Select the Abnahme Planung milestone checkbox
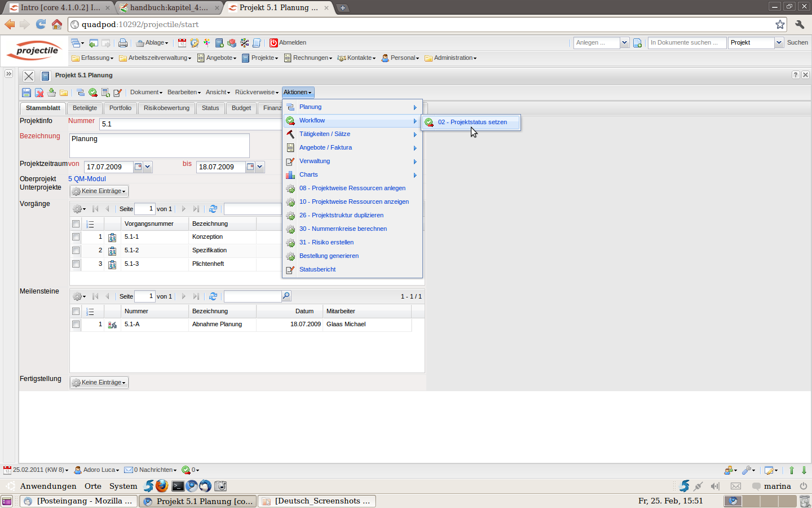The image size is (812, 508). [x=76, y=325]
